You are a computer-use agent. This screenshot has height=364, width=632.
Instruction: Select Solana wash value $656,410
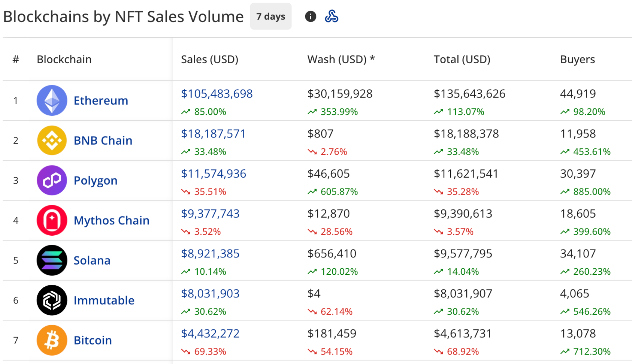(x=331, y=254)
